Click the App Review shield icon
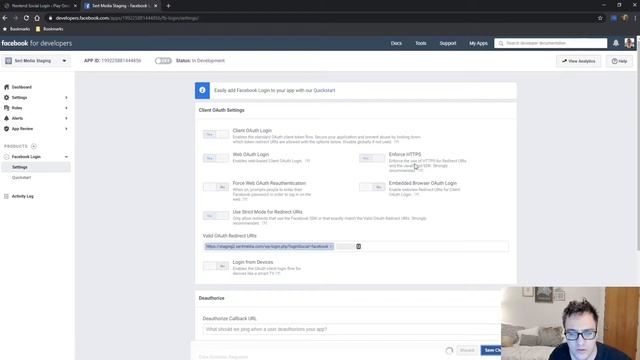This screenshot has width=640, height=360. tap(6, 129)
